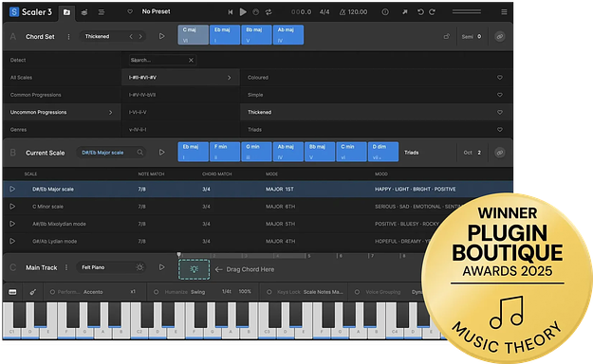Select the Bb maj chord in Chord Set

click(256, 35)
